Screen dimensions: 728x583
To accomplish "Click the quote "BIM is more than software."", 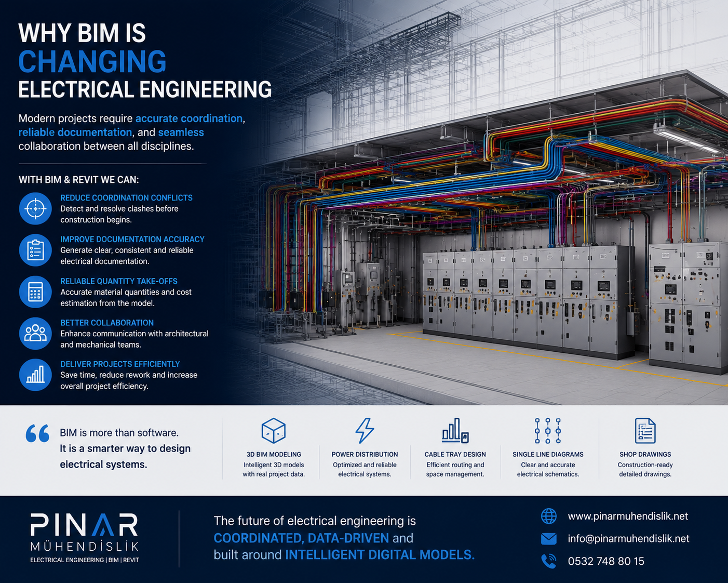I will (x=119, y=433).
